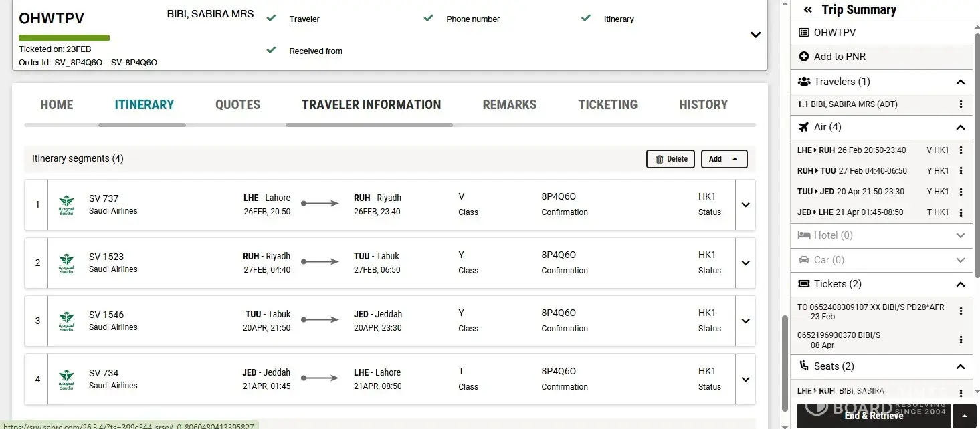This screenshot has height=429, width=980.
Task: Expand the Hotel section in Trip Summary
Action: [961, 235]
